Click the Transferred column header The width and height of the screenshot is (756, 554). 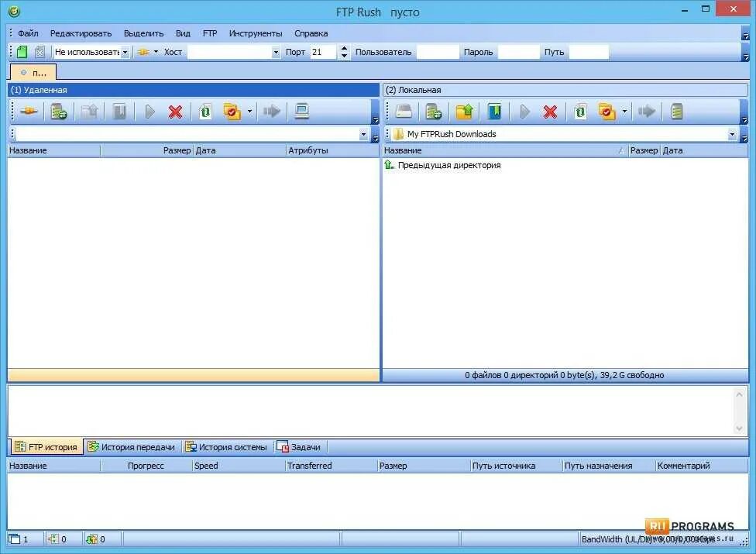tap(332, 466)
